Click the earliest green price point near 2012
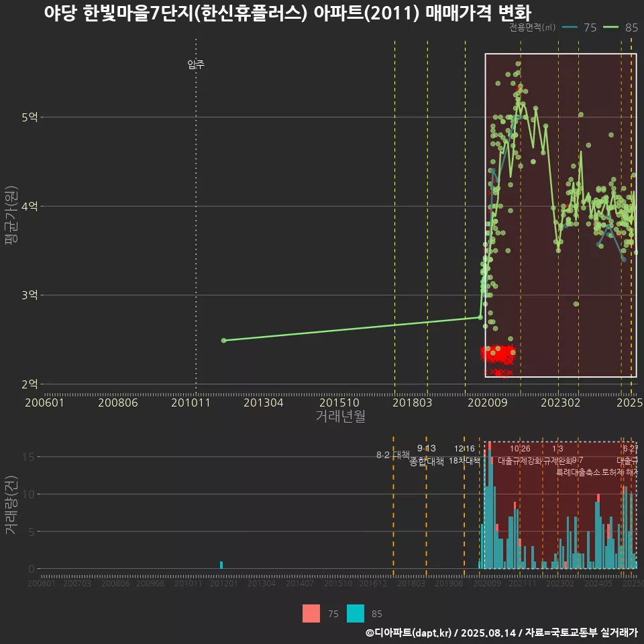The height and width of the screenshot is (644, 644). 224,341
